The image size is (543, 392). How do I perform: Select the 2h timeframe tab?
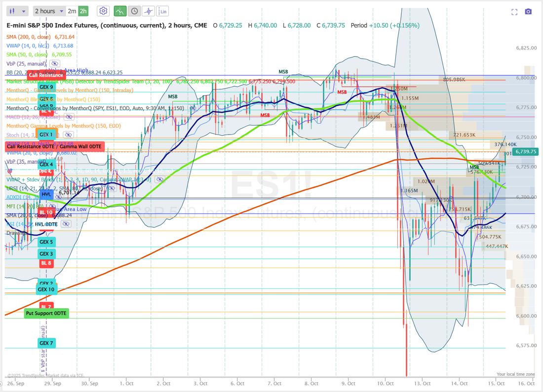[x=83, y=11]
